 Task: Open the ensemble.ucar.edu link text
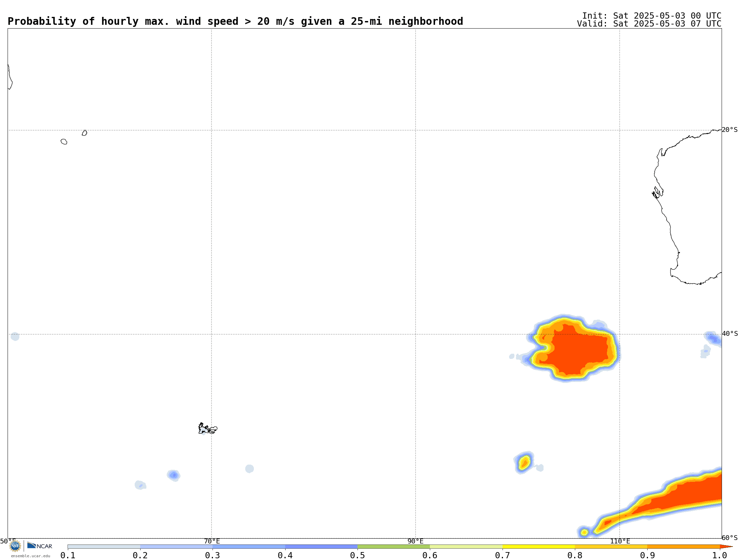point(31,556)
